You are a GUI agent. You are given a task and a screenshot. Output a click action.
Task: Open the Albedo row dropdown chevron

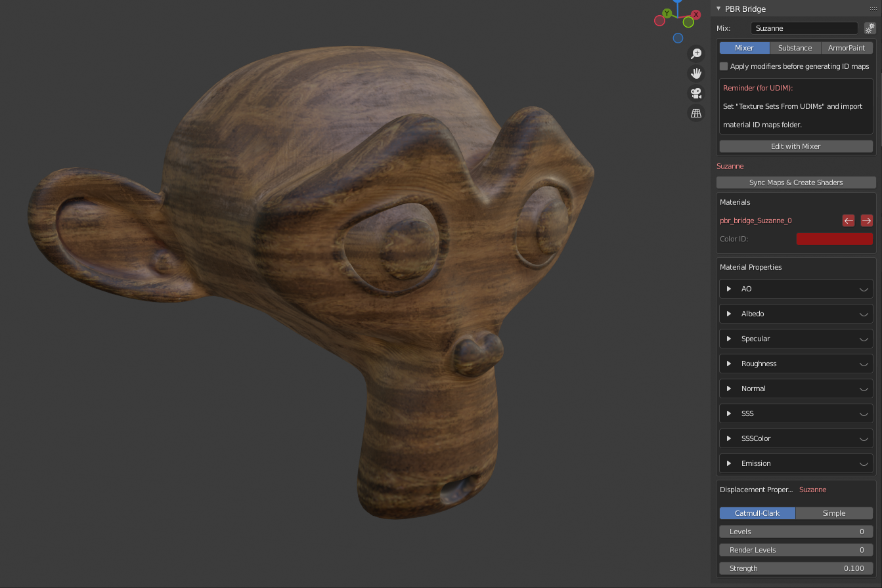[x=864, y=314]
